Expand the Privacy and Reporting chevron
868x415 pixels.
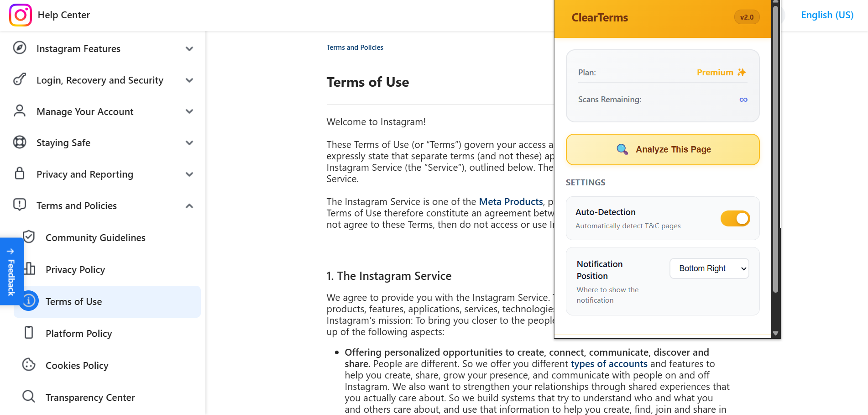tap(189, 174)
